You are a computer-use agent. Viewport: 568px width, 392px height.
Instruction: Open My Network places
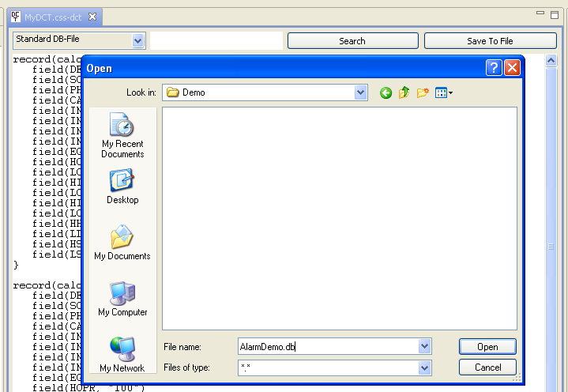[122, 354]
